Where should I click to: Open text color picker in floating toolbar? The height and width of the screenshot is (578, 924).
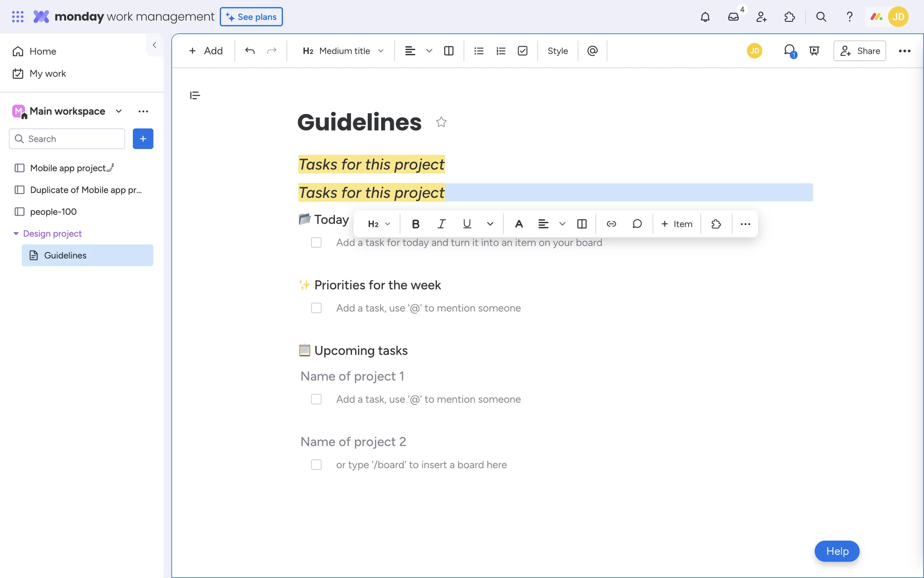[519, 224]
